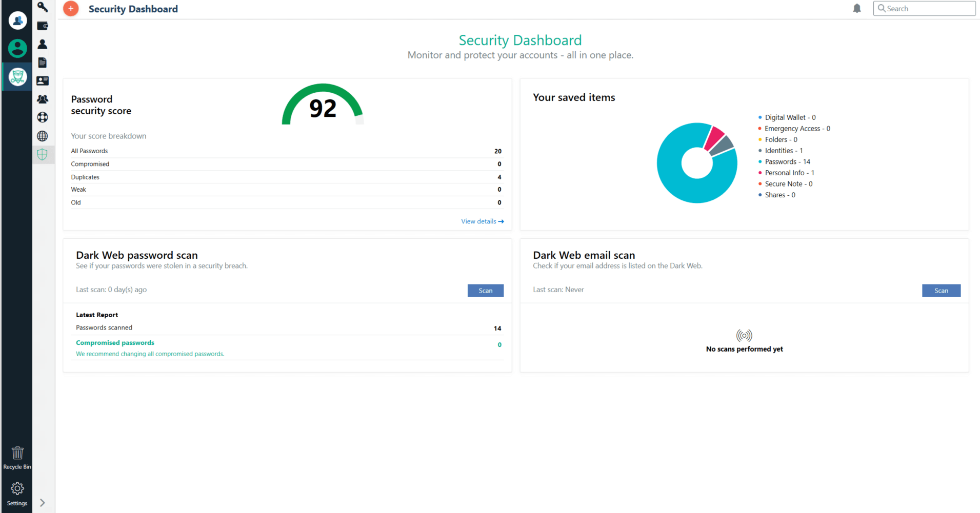Start the Dark Web password Scan
The image size is (980, 513).
[486, 291]
